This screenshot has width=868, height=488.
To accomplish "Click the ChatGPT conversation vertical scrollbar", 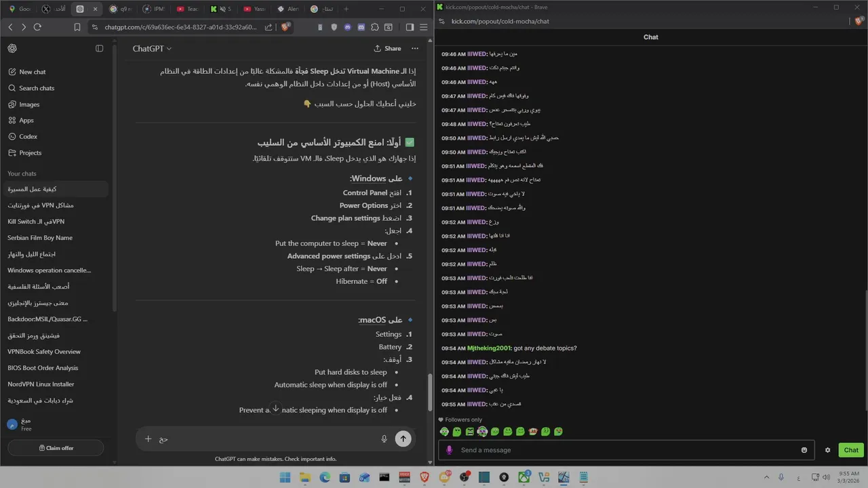I will coord(429,392).
